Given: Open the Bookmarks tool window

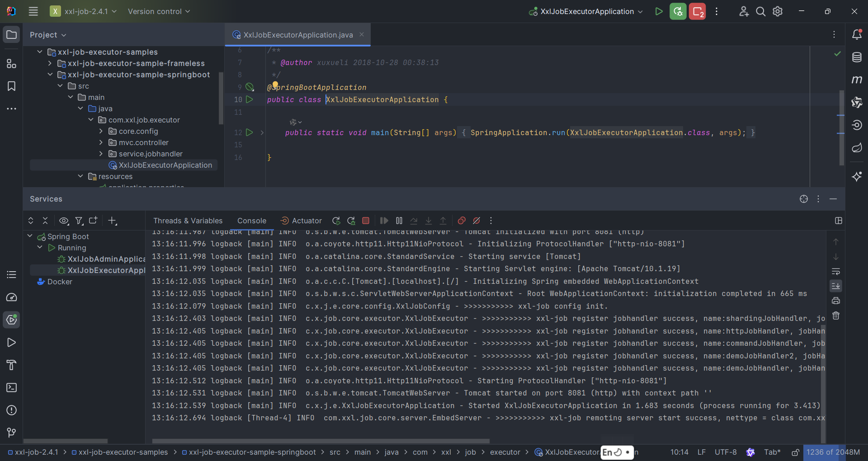Looking at the screenshot, I should click(11, 86).
